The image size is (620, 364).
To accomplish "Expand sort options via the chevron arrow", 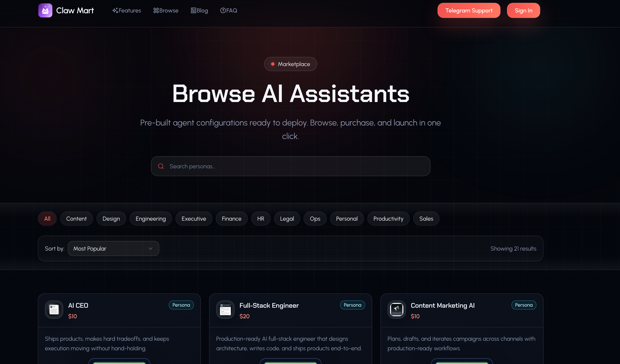I will coord(151,248).
